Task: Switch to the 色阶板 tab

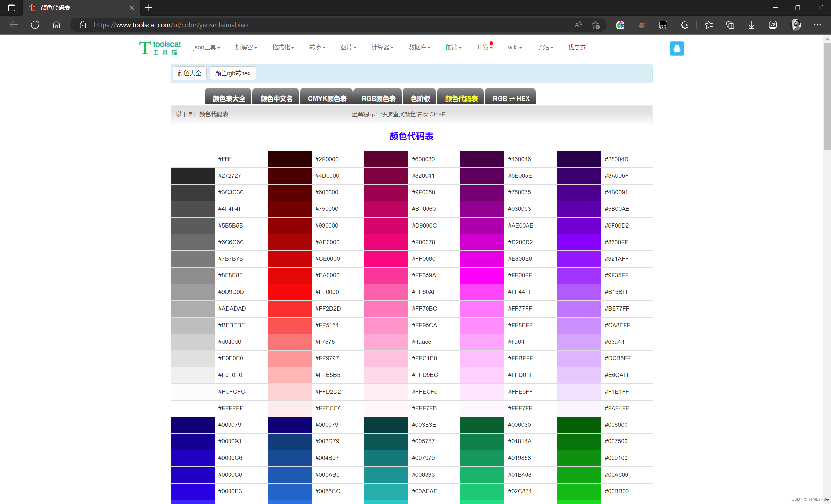Action: [x=419, y=97]
